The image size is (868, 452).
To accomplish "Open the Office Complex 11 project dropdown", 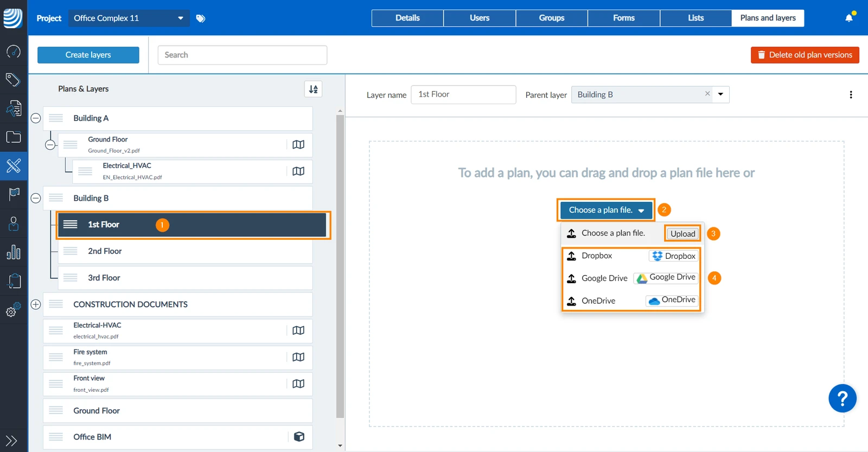I will point(129,18).
